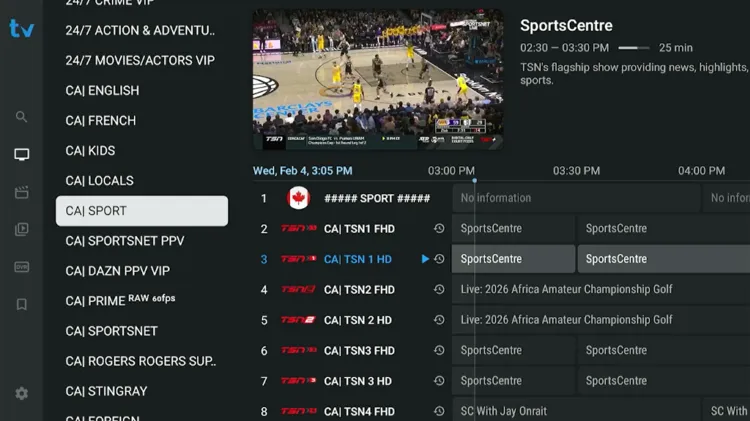Open the live video preview thumbnail
This screenshot has width=750, height=421.
pos(378,79)
